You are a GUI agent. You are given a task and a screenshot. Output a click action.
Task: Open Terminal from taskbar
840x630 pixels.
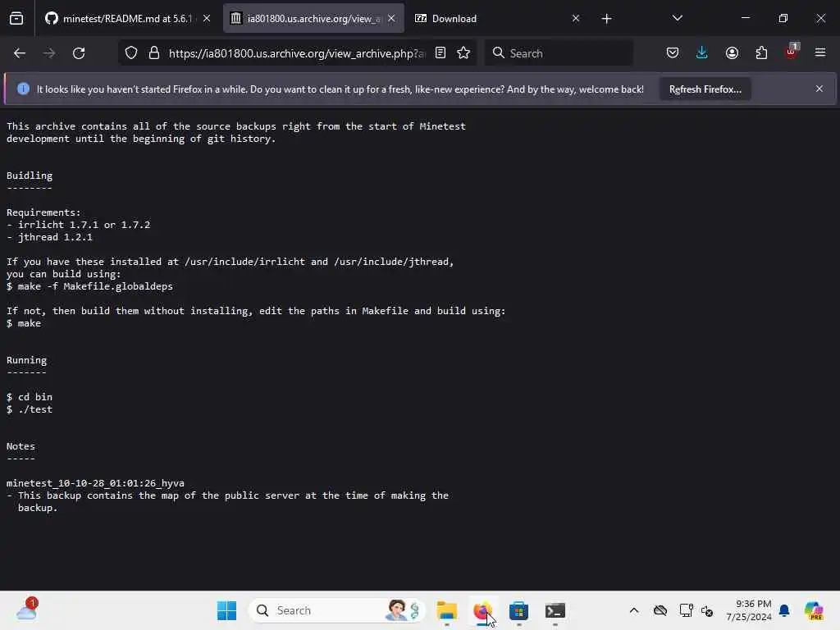click(555, 610)
